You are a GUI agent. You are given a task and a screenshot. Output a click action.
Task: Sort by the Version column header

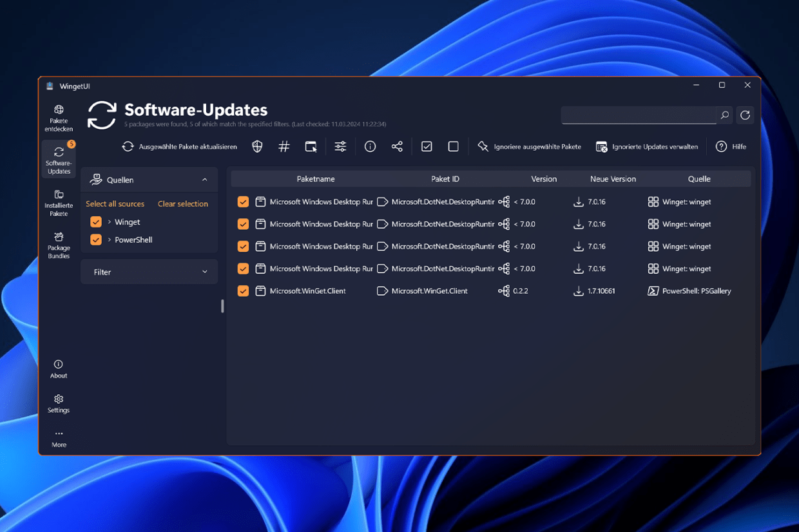544,179
